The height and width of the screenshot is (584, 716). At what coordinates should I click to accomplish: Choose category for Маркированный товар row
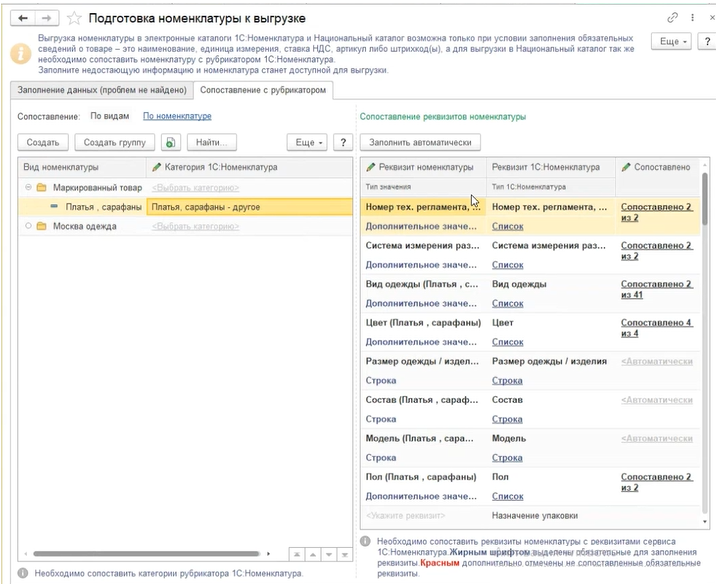click(x=195, y=188)
